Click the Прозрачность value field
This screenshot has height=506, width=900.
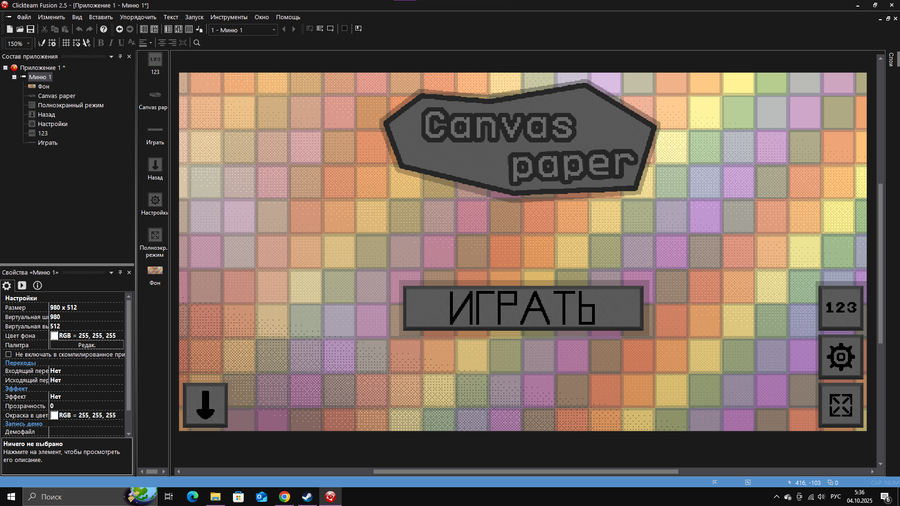pyautogui.click(x=86, y=406)
